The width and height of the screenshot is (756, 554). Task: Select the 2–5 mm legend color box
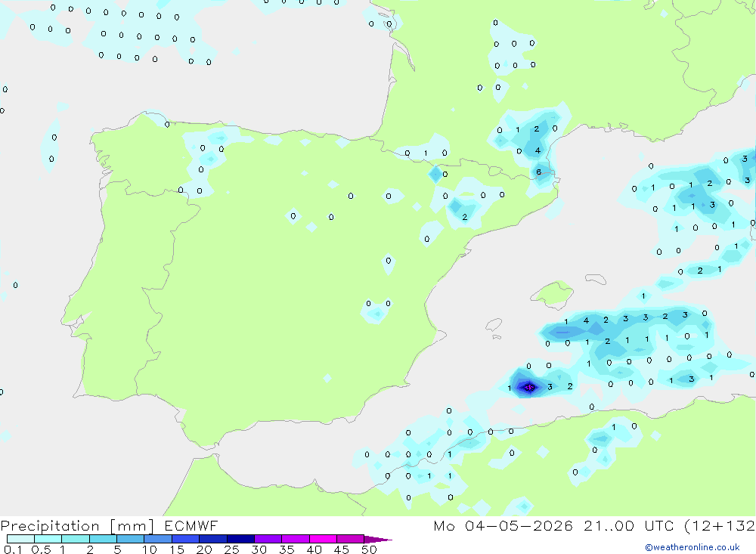103,539
